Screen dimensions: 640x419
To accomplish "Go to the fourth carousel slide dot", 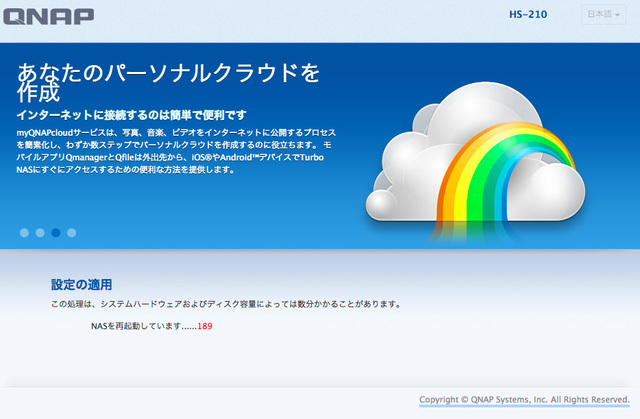I will coord(71,232).
